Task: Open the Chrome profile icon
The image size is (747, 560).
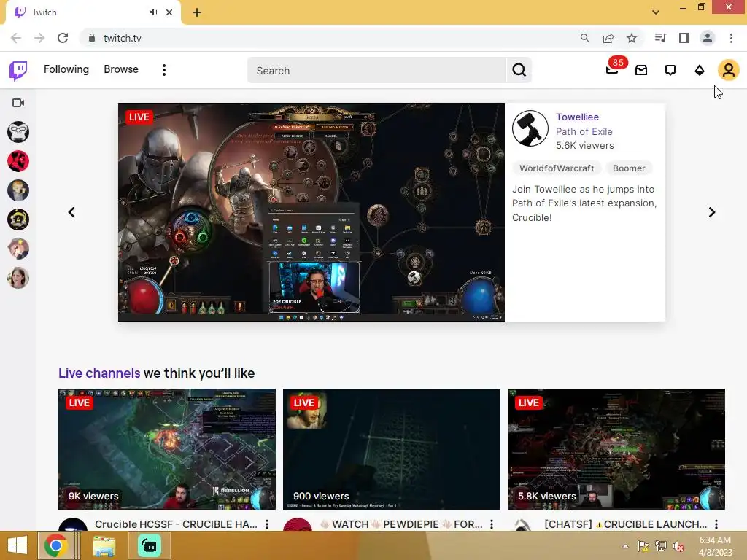Action: pyautogui.click(x=708, y=38)
